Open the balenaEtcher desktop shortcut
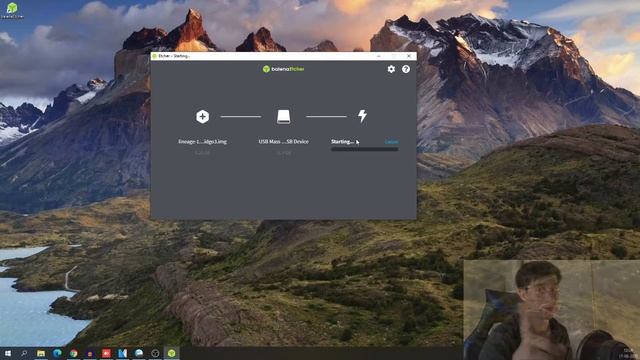This screenshot has width=640, height=360. [12, 10]
